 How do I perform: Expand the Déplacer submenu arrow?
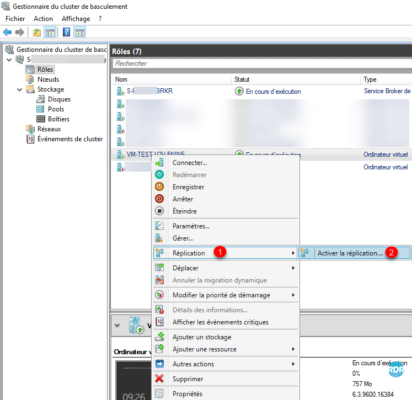tap(293, 268)
